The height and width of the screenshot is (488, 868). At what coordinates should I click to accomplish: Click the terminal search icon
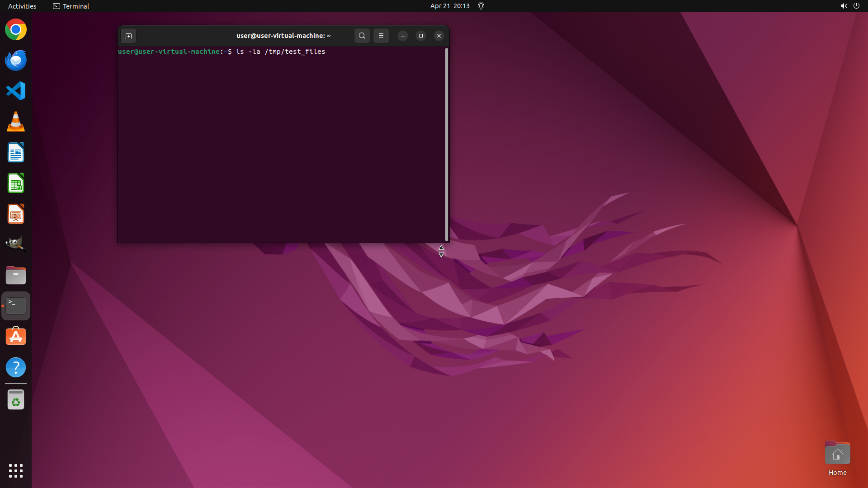[x=362, y=36]
